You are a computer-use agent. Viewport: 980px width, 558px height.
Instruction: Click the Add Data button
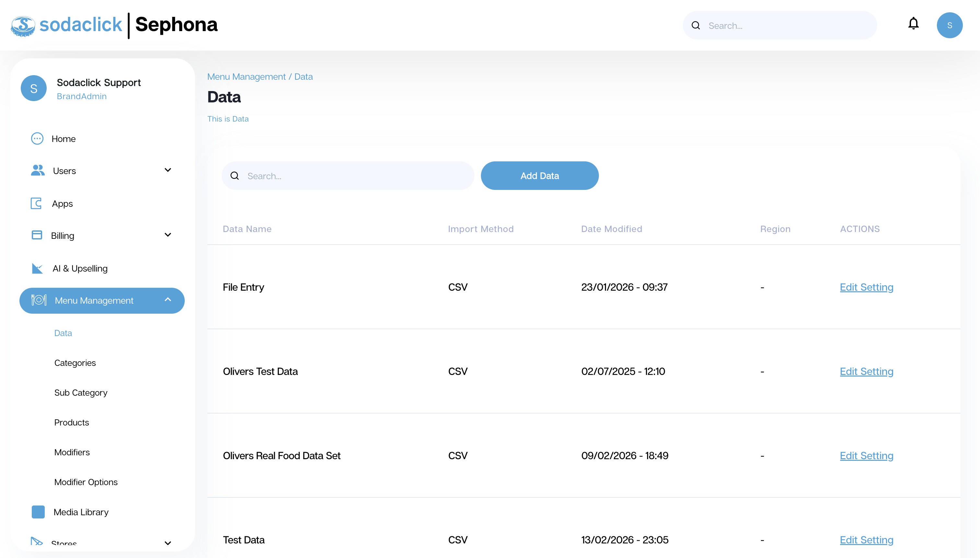tap(539, 176)
